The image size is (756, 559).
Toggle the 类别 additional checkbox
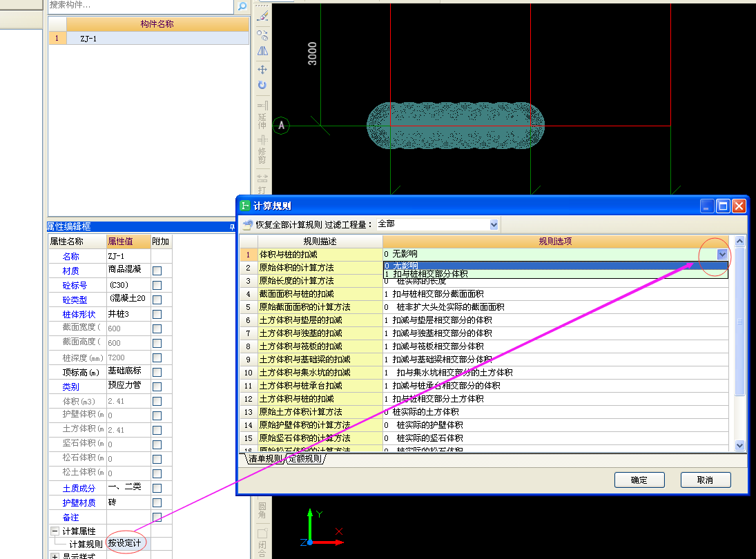[157, 386]
